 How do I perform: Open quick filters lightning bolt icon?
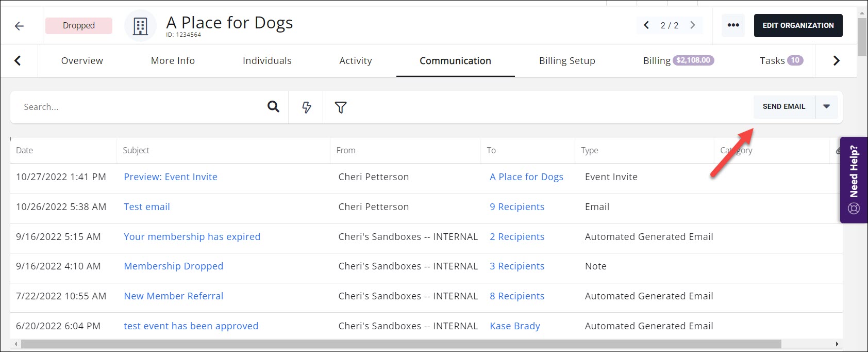point(306,107)
